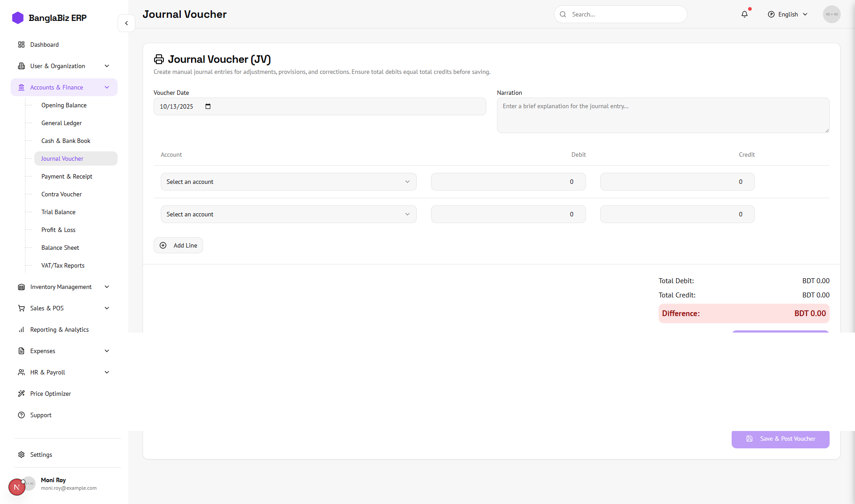This screenshot has height=504, width=855.
Task: Click the notification bell icon
Action: (745, 14)
